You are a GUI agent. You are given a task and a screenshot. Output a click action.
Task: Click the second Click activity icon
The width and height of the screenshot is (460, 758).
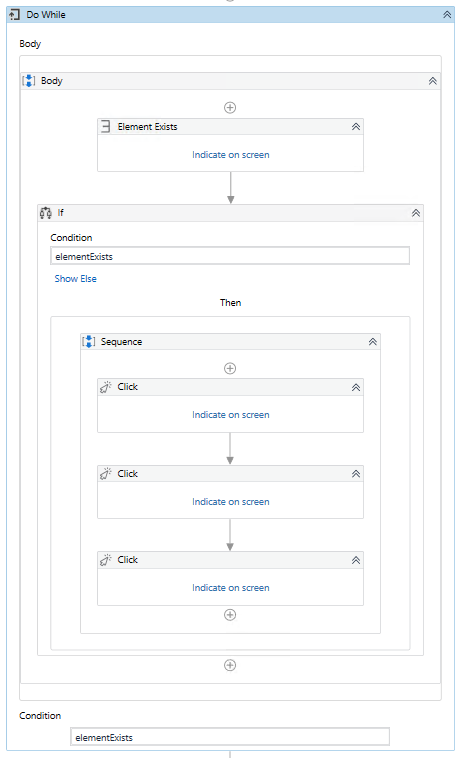tap(105, 474)
